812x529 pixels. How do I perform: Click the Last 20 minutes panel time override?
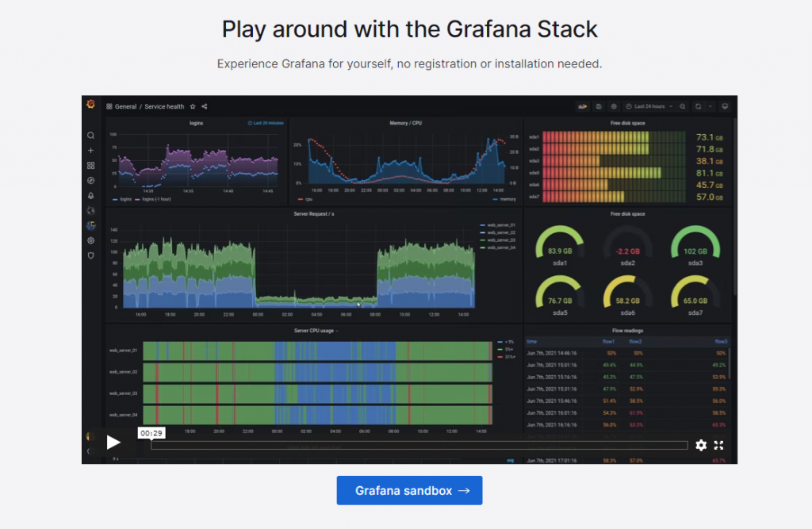(x=266, y=123)
